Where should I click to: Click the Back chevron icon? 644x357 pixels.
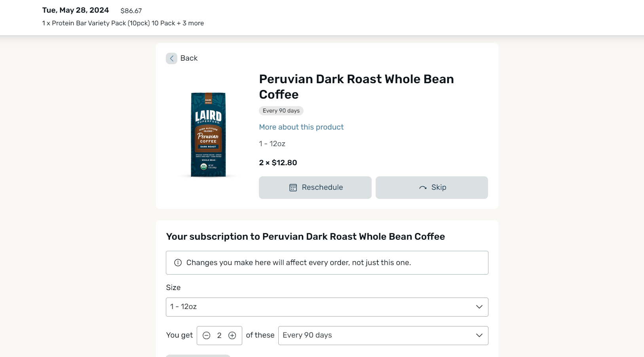pos(171,58)
